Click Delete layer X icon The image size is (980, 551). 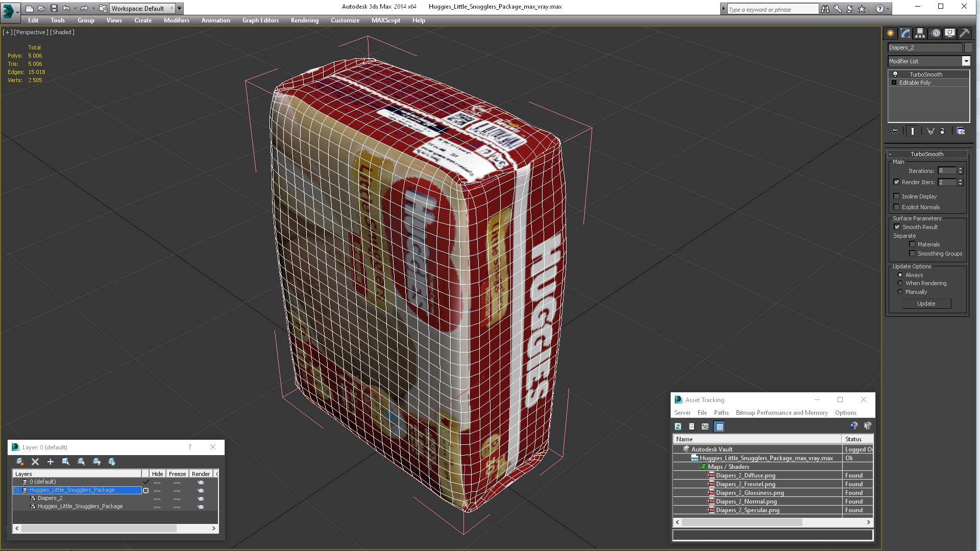tap(35, 462)
